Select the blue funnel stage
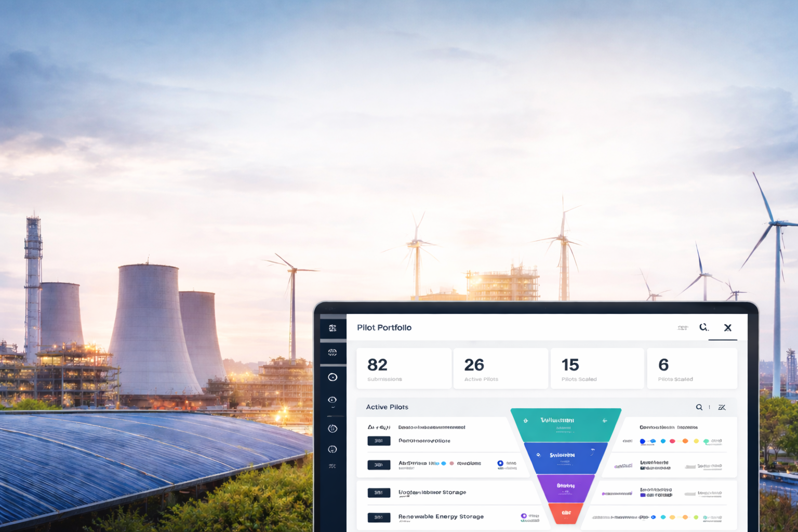 (565, 458)
